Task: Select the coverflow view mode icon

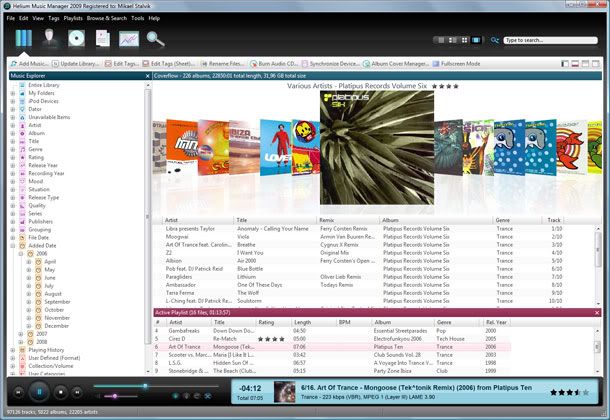Action: pyautogui.click(x=476, y=40)
